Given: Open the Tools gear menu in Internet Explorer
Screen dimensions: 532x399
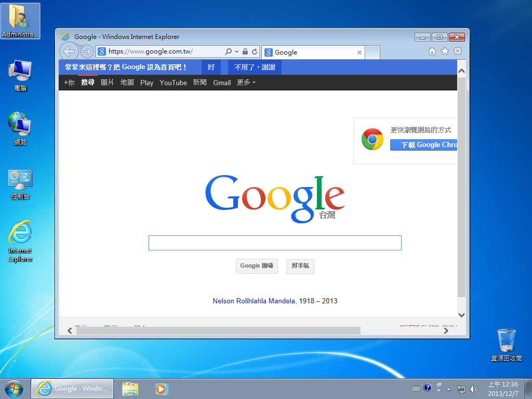Looking at the screenshot, I should pos(458,51).
